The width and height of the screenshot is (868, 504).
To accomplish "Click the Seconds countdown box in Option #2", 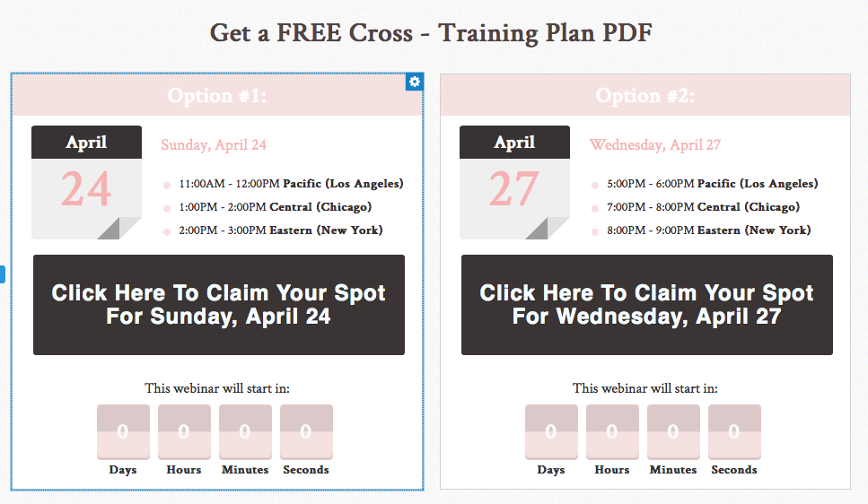I will point(734,432).
